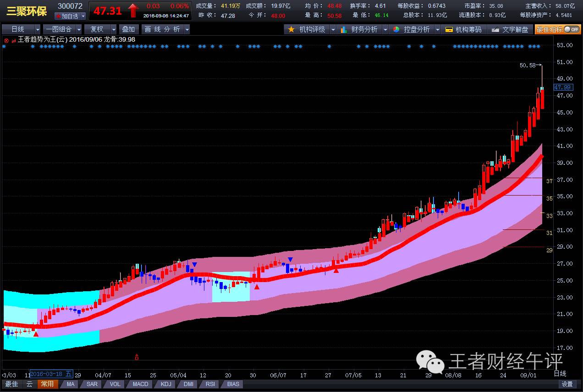Click the 47.99 price tag on axis
Image resolution: width=583 pixels, height=392 pixels.
point(563,87)
